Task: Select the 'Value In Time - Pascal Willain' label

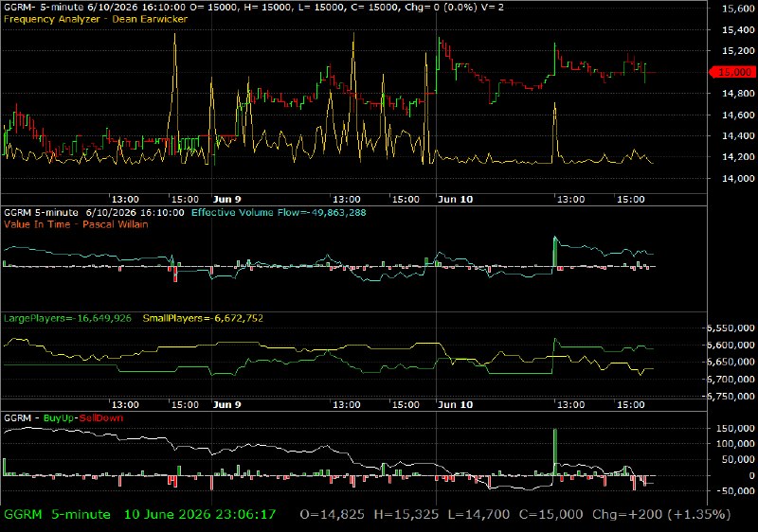Action: pyautogui.click(x=76, y=224)
